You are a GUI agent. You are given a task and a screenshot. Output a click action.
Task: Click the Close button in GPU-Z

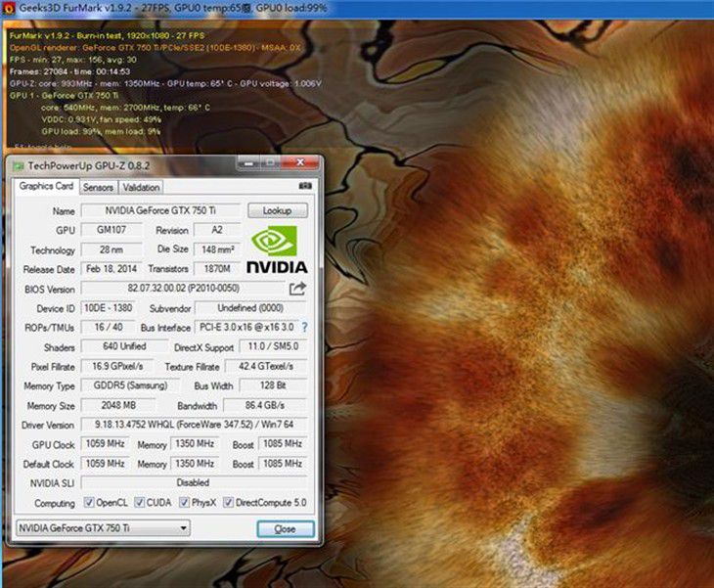tap(286, 528)
